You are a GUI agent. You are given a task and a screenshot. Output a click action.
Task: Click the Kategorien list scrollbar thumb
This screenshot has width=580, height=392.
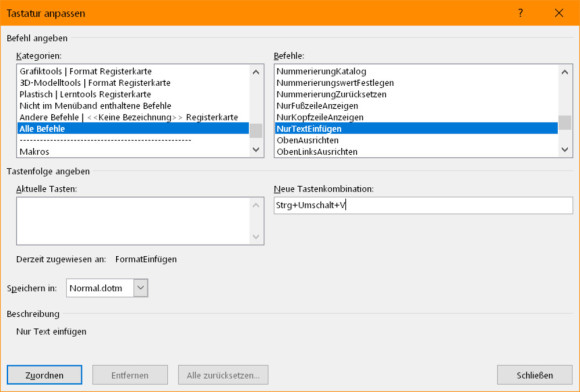point(256,131)
